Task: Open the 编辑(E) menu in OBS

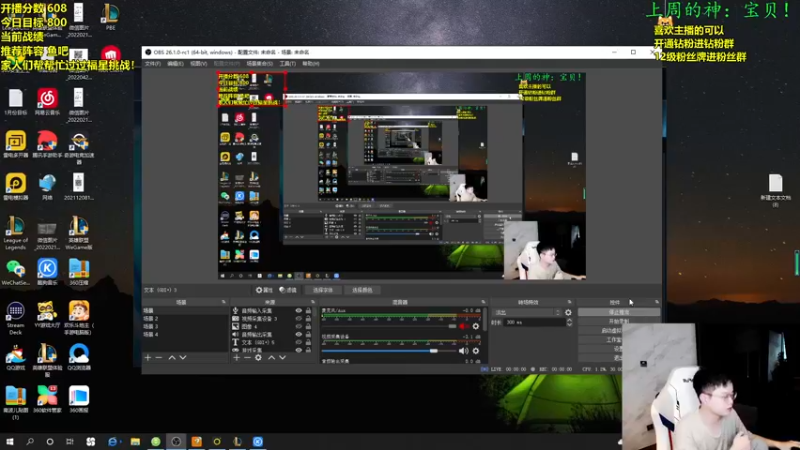Action: pyautogui.click(x=175, y=64)
